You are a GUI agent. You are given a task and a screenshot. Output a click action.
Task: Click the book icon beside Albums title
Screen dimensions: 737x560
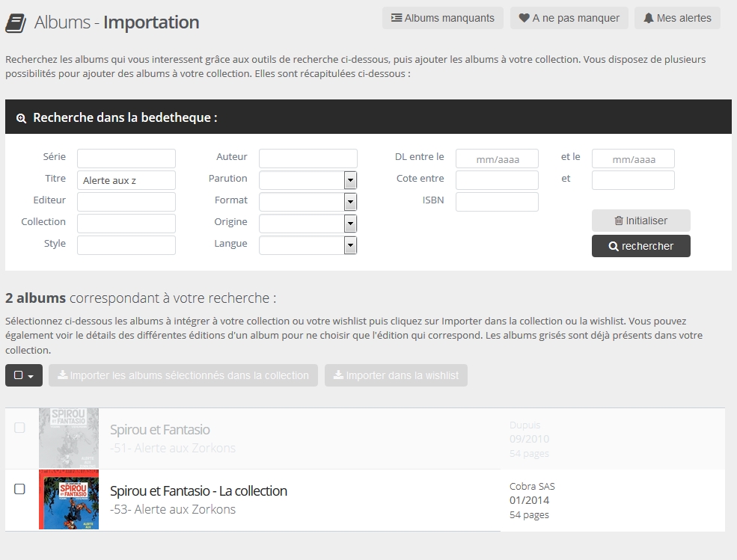(x=16, y=23)
